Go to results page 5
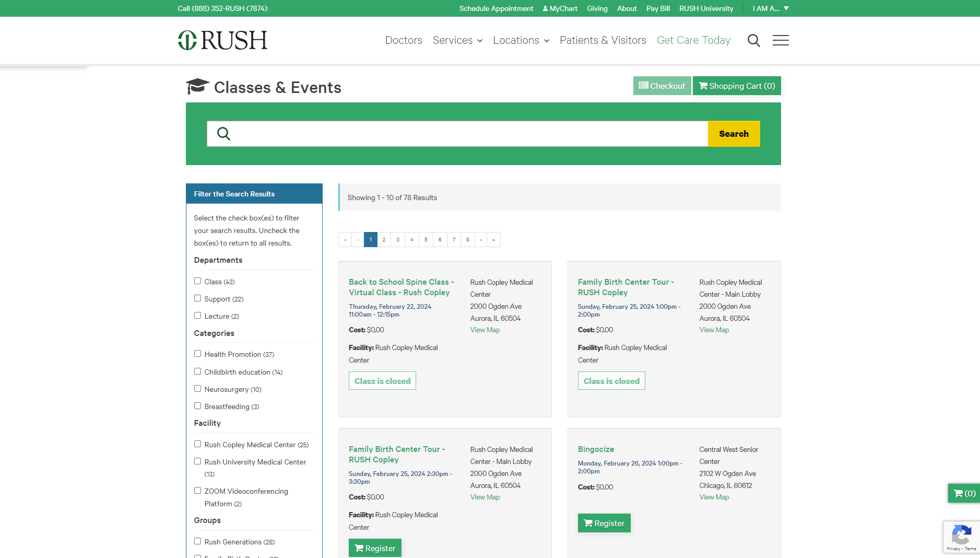980x558 pixels. click(426, 240)
